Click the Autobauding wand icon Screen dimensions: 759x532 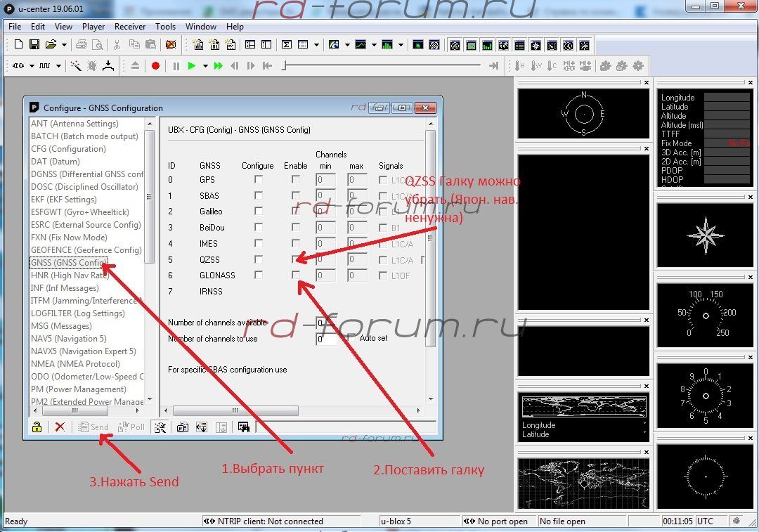click(x=76, y=65)
